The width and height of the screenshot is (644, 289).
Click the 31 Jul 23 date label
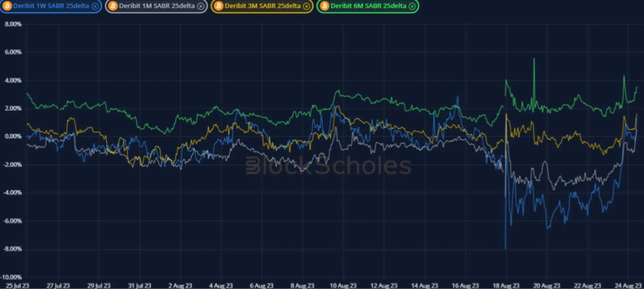140,285
